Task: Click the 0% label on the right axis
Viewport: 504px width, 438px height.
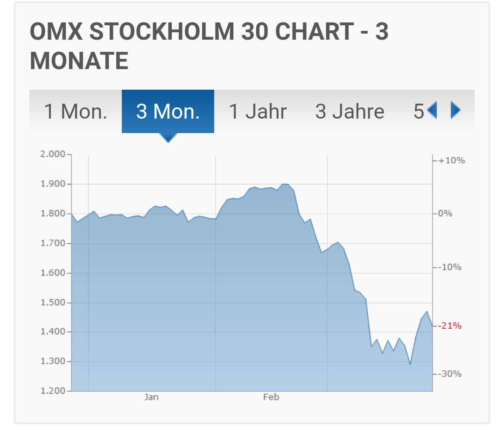Action: coord(445,213)
